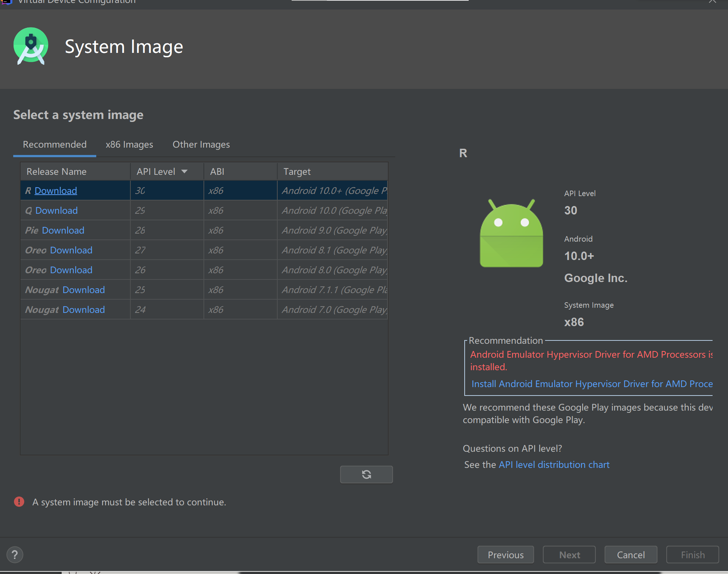Click the Previous button
Viewport: 728px width, 574px height.
506,555
